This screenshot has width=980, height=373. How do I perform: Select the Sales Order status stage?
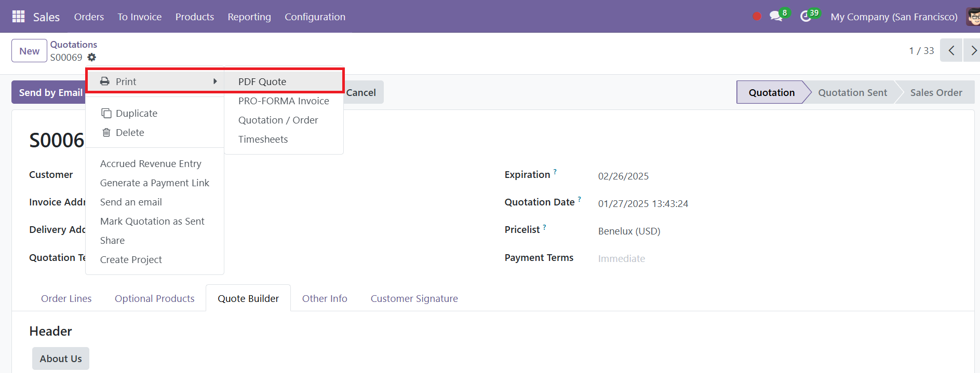936,92
